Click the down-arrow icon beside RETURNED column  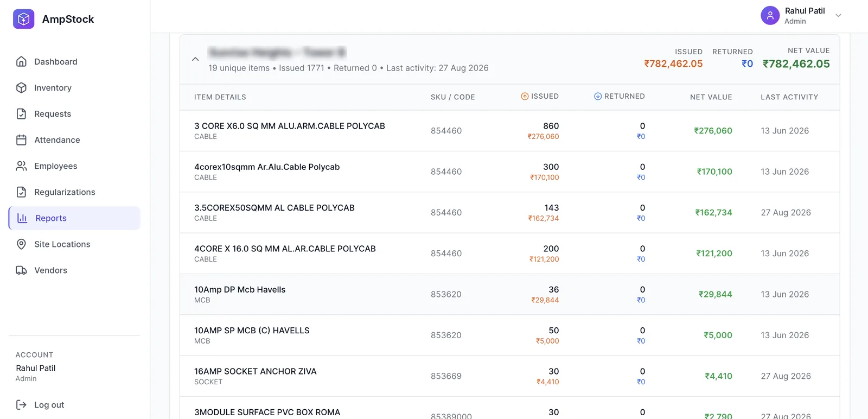point(598,97)
